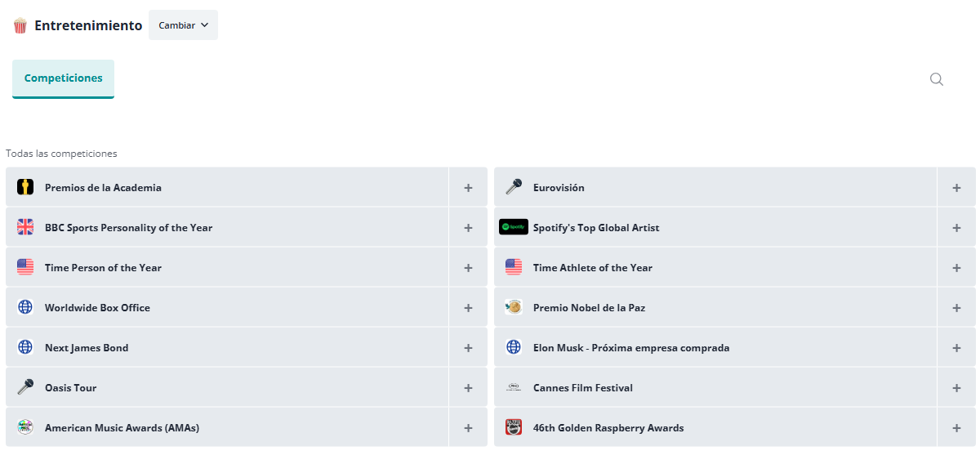Image resolution: width=980 pixels, height=451 pixels.
Task: Expand the Oasis Tour plus button
Action: [468, 387]
